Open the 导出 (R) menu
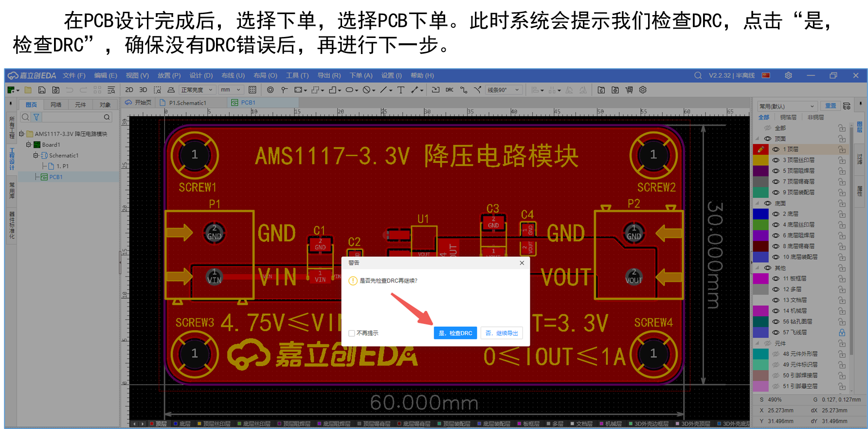Viewport: 868px width, 429px height. click(329, 75)
